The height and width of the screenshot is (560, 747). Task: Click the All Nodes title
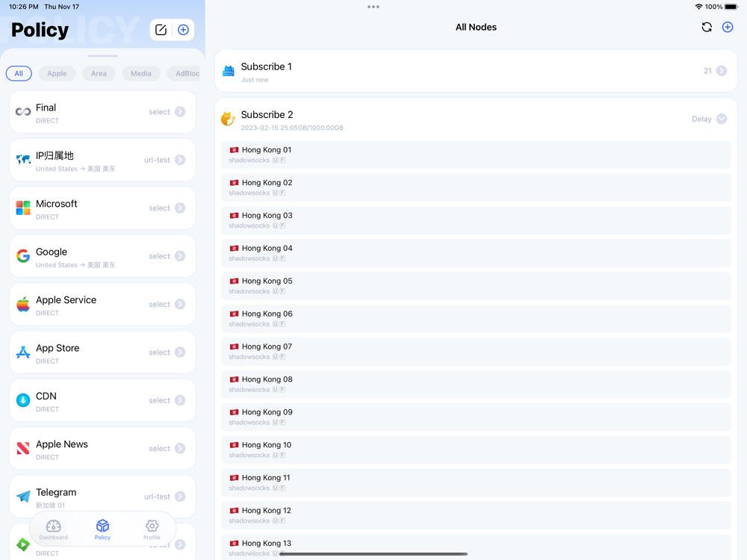click(x=476, y=27)
